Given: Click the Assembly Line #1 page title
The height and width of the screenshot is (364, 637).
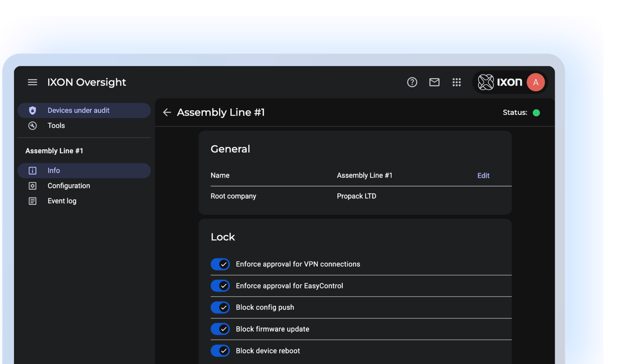Looking at the screenshot, I should click(x=221, y=112).
